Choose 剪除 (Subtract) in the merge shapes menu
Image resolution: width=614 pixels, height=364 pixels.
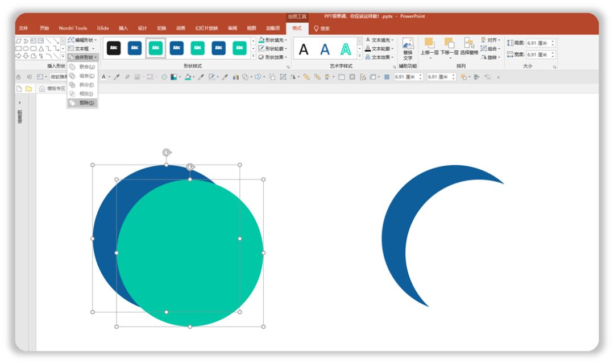coord(82,103)
